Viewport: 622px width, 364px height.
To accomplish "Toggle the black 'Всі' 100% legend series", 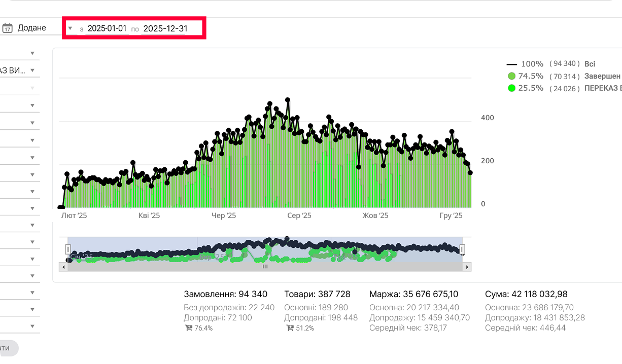I will (x=550, y=64).
